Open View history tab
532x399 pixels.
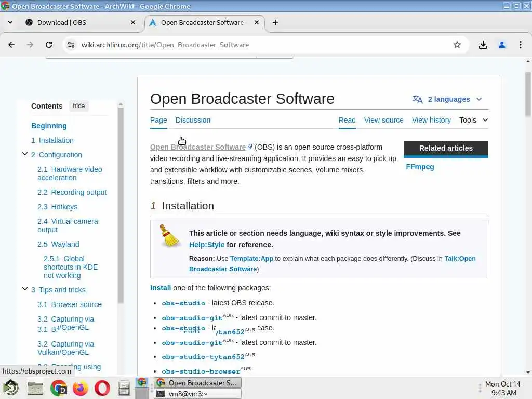[x=431, y=120]
